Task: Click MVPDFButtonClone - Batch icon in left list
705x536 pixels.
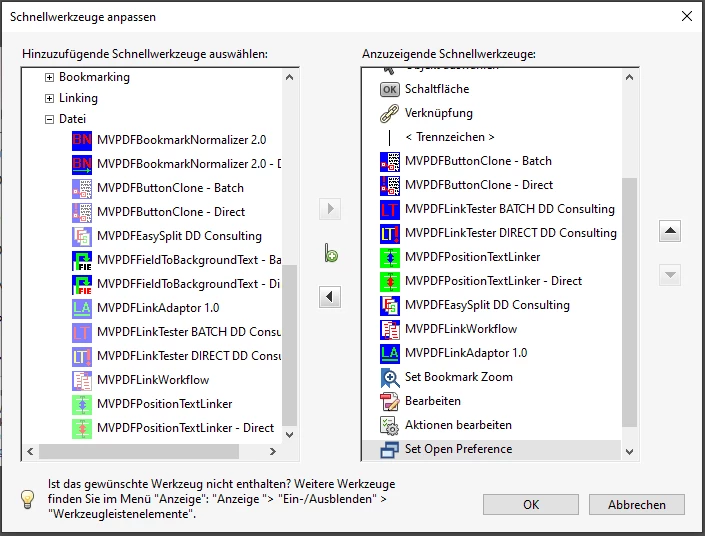Action: (x=82, y=188)
